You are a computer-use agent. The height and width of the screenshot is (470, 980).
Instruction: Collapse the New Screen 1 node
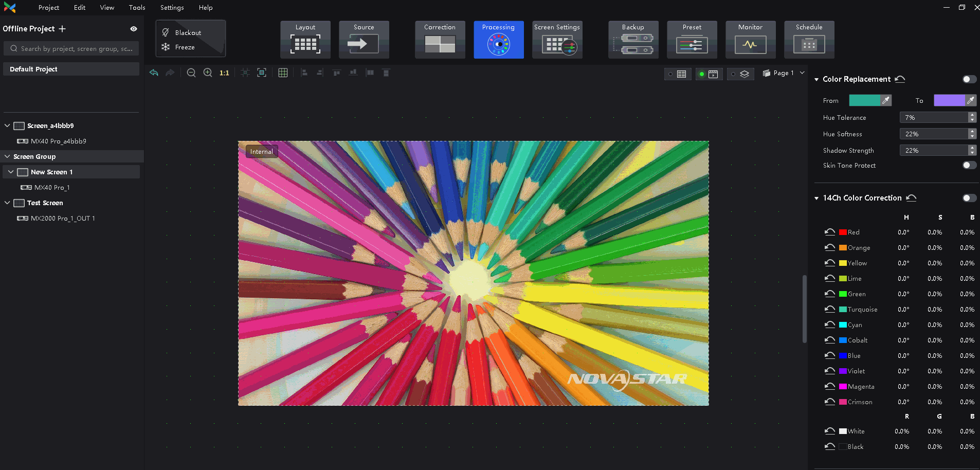(11, 172)
